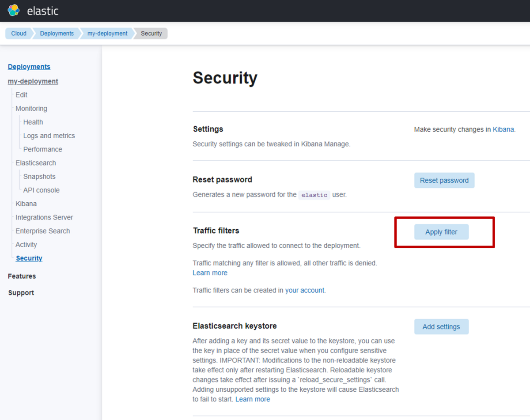530x420 pixels.
Task: Click the Elasticsearch keystore heading
Action: pyautogui.click(x=235, y=326)
